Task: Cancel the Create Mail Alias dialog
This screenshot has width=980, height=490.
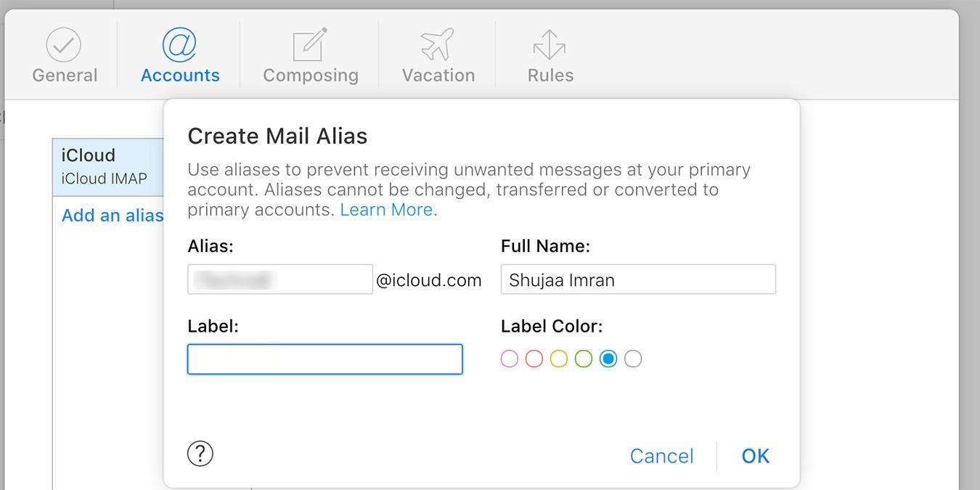Action: click(x=661, y=456)
